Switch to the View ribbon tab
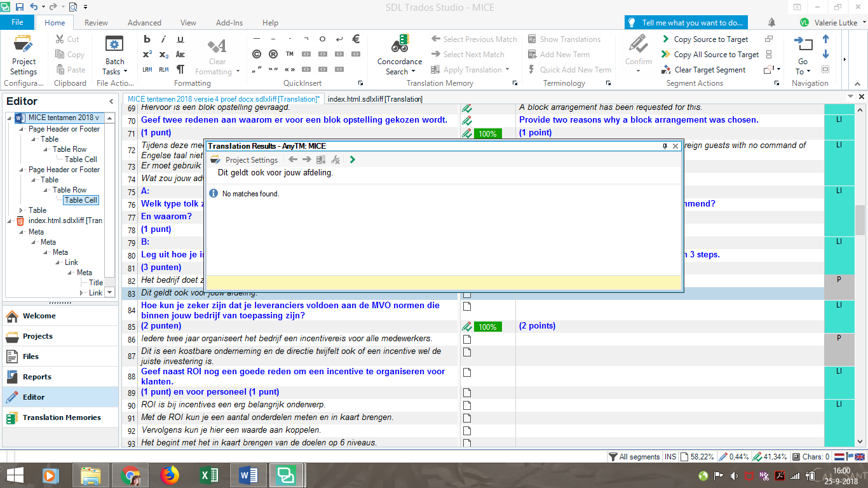The image size is (868, 488). [x=188, y=23]
